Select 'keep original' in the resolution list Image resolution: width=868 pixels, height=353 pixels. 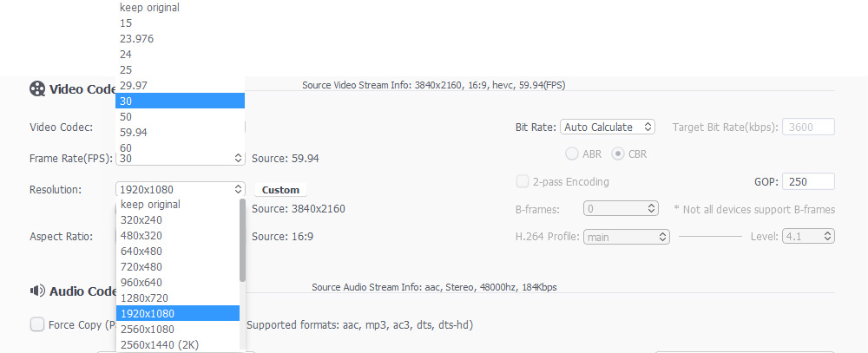point(151,205)
